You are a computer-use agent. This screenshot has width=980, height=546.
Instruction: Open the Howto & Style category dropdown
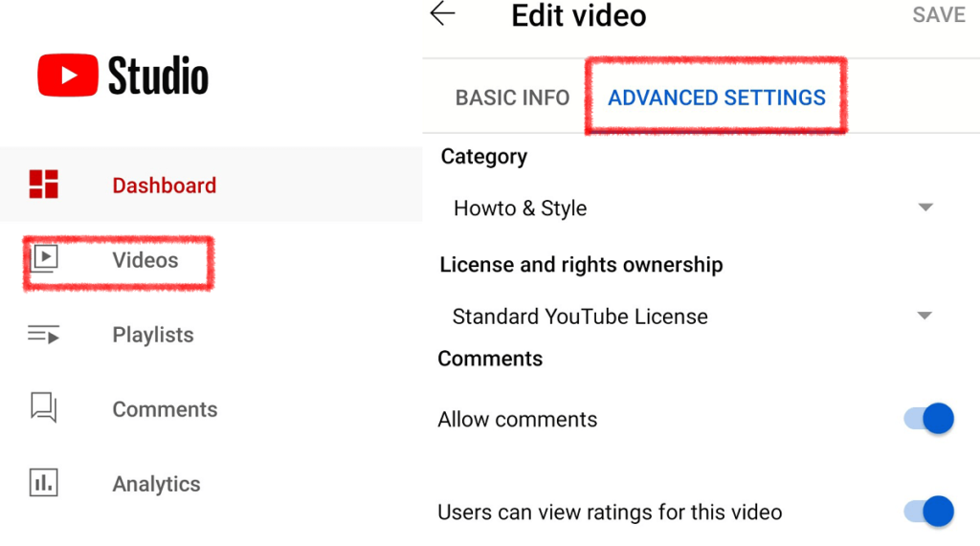(x=693, y=208)
